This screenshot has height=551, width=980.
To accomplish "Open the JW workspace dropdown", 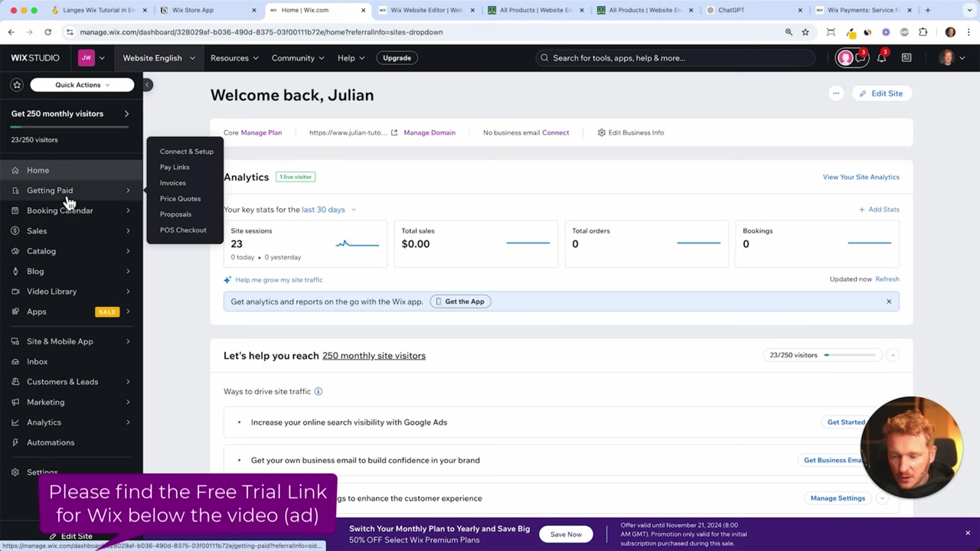I will click(92, 57).
